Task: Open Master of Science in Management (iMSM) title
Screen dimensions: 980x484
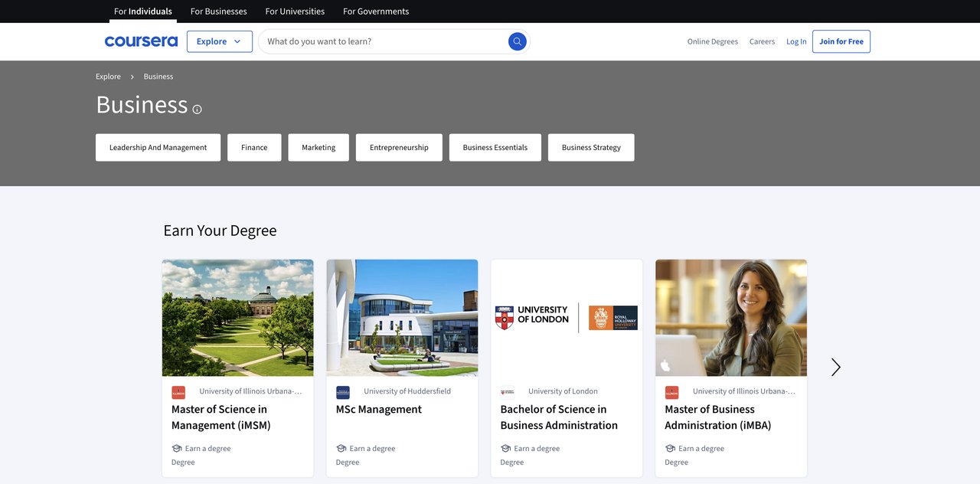Action: pos(221,417)
